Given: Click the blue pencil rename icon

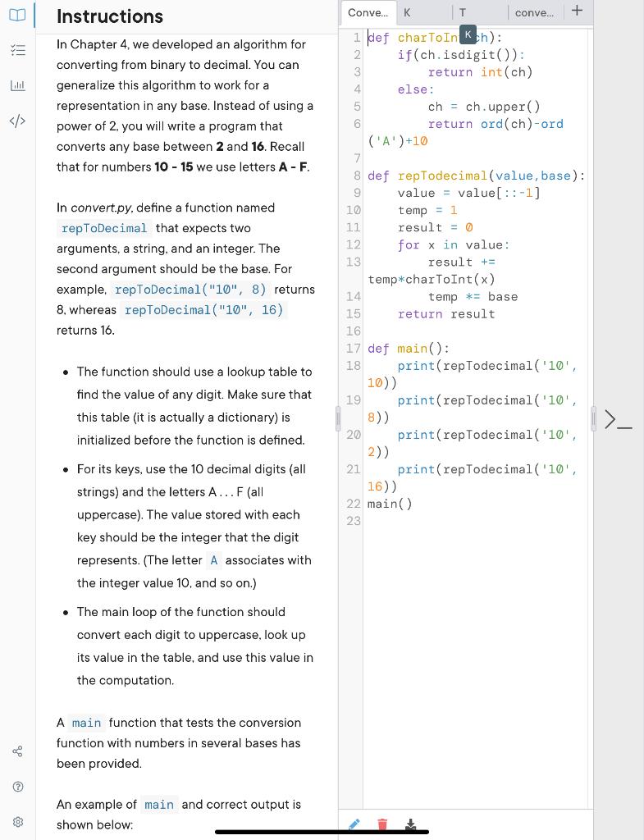Looking at the screenshot, I should (354, 824).
